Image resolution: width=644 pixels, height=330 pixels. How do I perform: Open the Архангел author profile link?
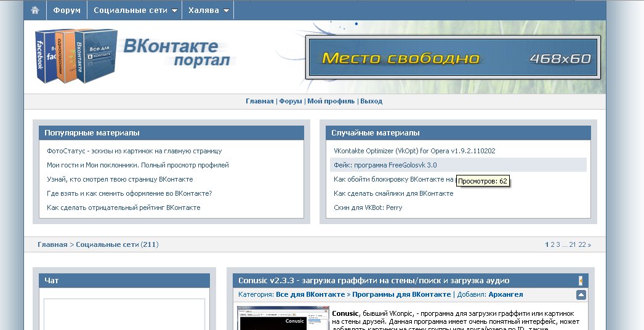pyautogui.click(x=505, y=295)
